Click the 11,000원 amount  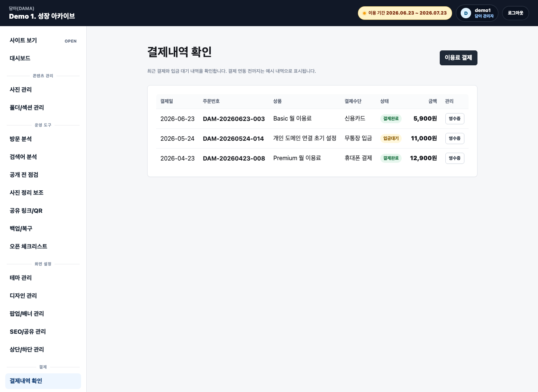[424, 139]
